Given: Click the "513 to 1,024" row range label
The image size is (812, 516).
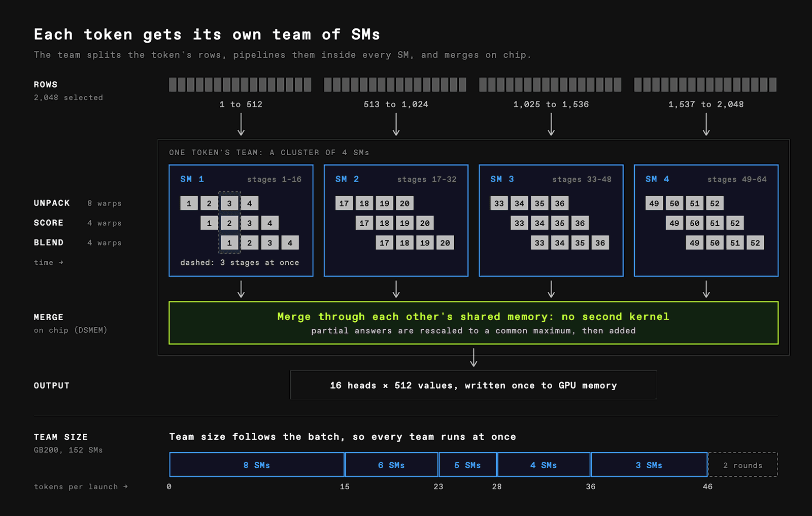Looking at the screenshot, I should (396, 105).
